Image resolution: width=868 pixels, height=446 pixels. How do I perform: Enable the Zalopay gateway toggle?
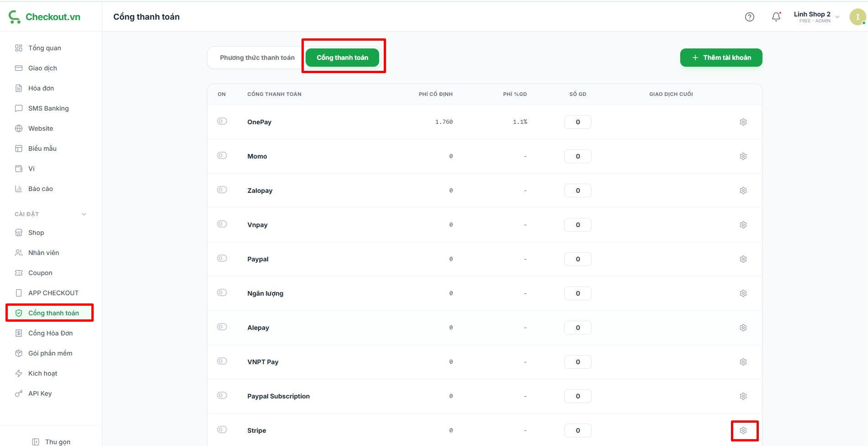coord(222,190)
